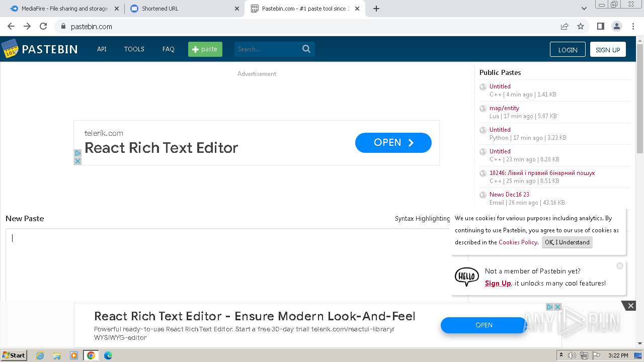Go back using browser back arrow
The width and height of the screenshot is (644, 362).
(x=11, y=26)
